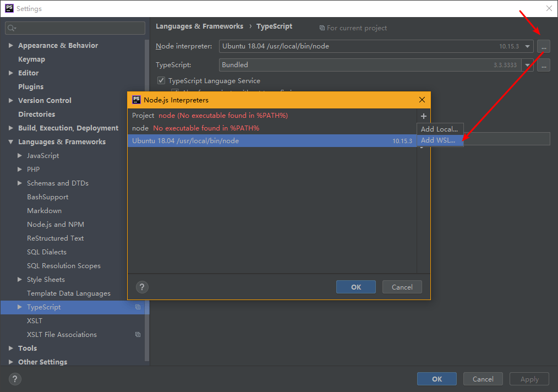Open browse button for TypeScript version
Screen dimensions: 558x392
click(x=544, y=65)
